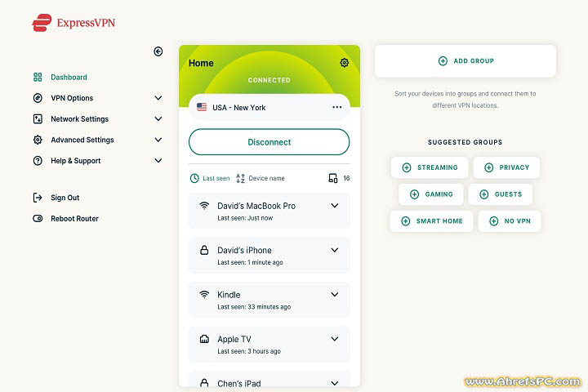Open Home group settings gear
This screenshot has width=588, height=392.
(x=345, y=63)
